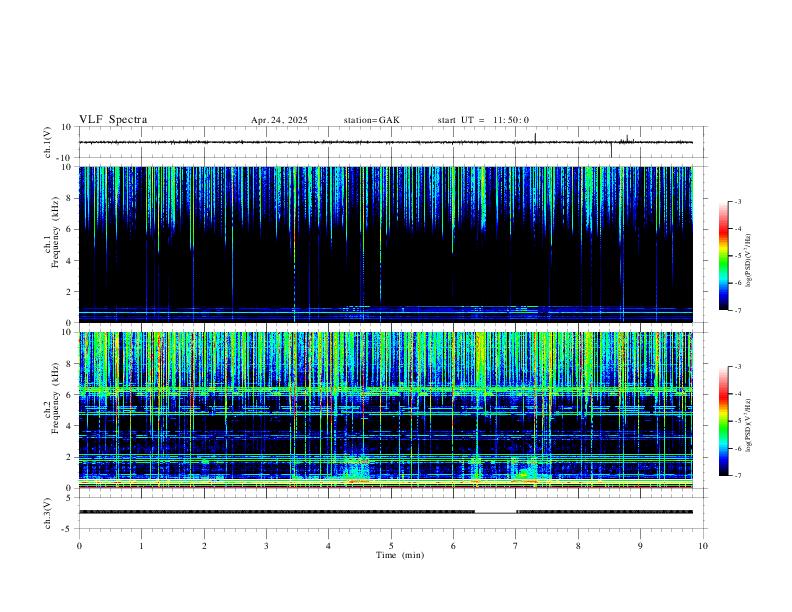792x612 pixels.
Task: Click the "-3" tick on ch.1 color bar
Action: (738, 201)
